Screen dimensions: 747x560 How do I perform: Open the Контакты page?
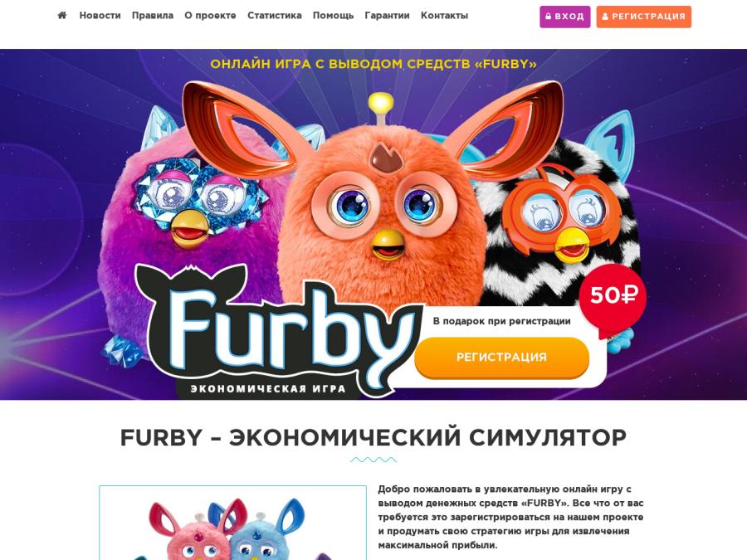pos(445,15)
